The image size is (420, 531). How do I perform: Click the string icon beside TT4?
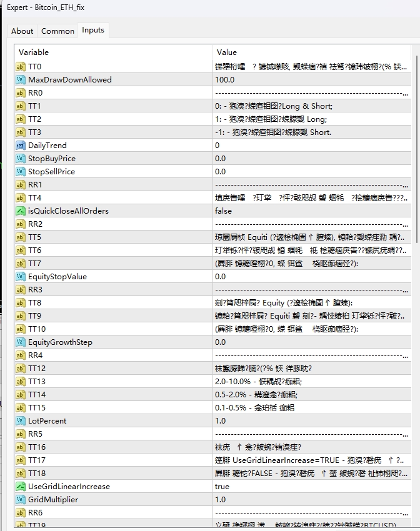tap(21, 198)
